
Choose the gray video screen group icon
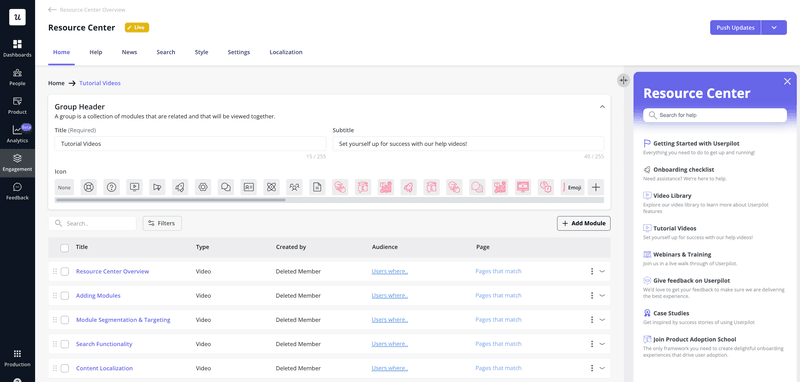click(135, 187)
